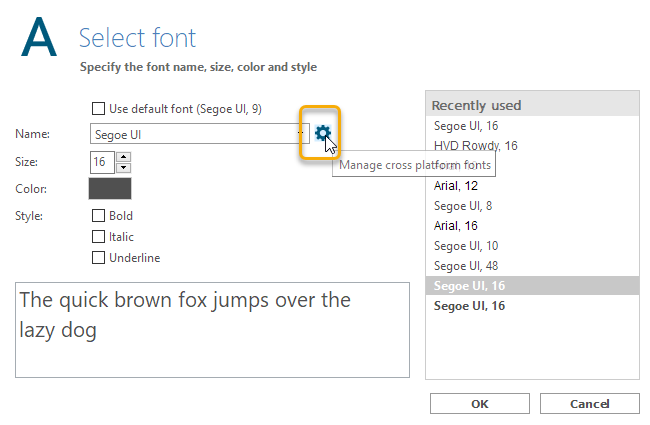This screenshot has width=650, height=425.
Task: Open the font Name dropdown
Action: point(301,133)
